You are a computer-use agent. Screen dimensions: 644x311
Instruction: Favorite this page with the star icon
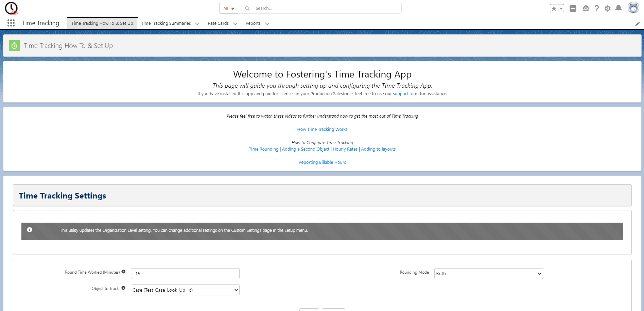(554, 7)
